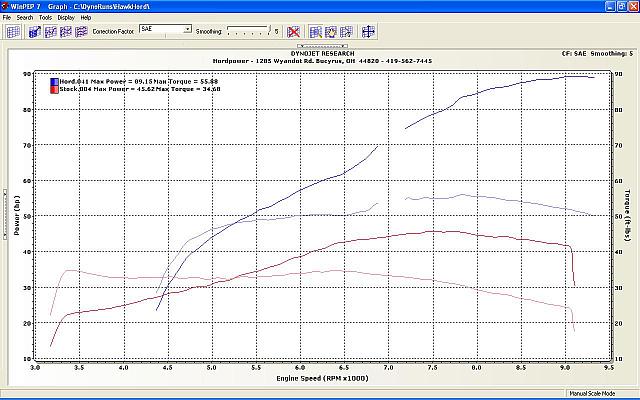Click the Power (hp) axis label
Viewport: 640px width, 400px height.
pos(17,216)
